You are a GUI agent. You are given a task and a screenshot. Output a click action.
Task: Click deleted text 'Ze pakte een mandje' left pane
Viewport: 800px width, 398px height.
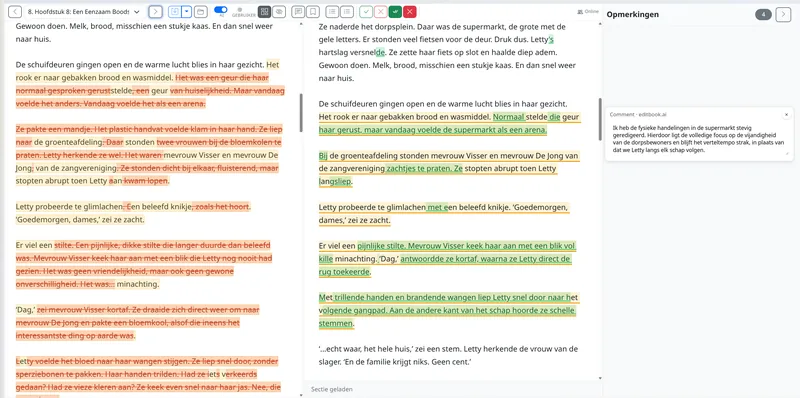click(x=51, y=129)
